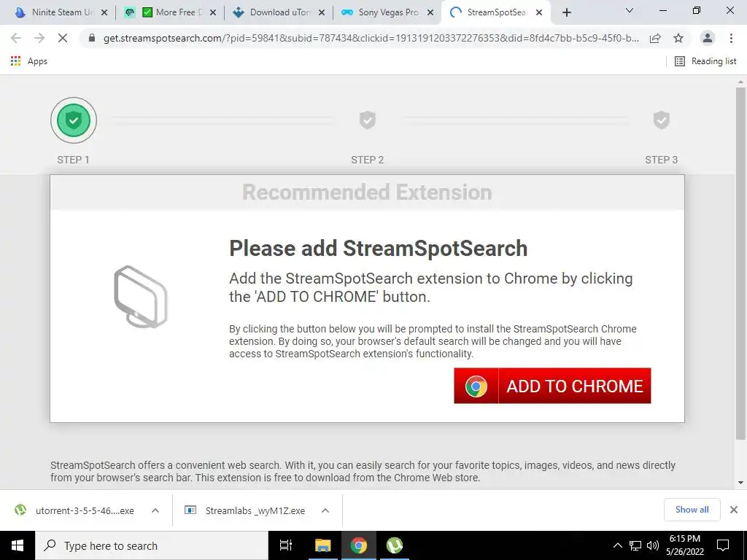Screen dimensions: 747x560
Task: Show hidden system tray icons
Action: (617, 545)
